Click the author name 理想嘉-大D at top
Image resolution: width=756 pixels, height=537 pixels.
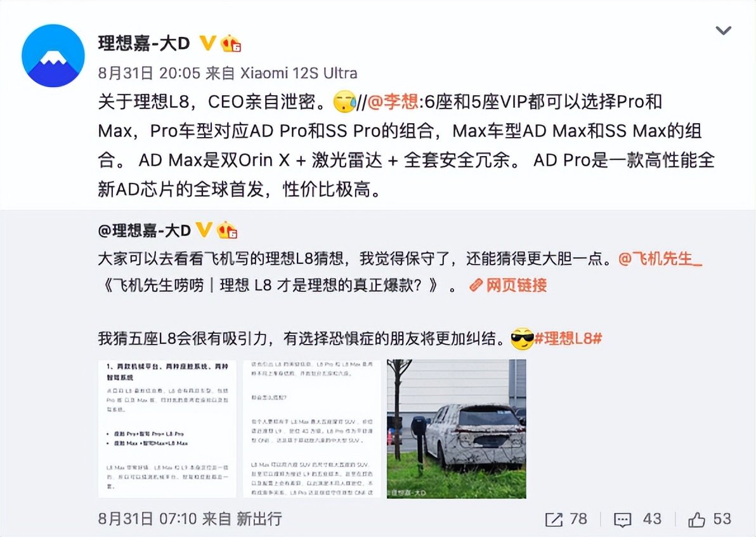click(144, 43)
